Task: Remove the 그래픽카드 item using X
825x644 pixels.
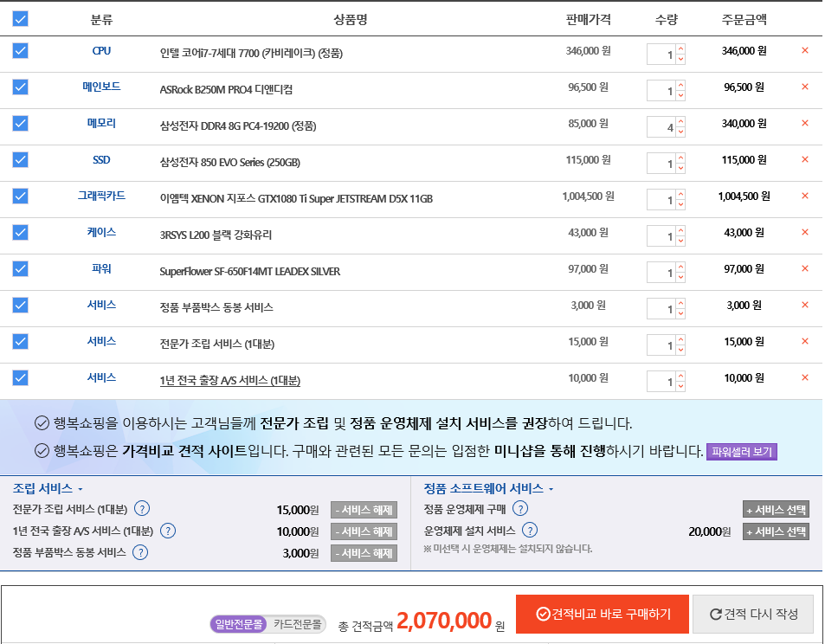Action: point(804,196)
